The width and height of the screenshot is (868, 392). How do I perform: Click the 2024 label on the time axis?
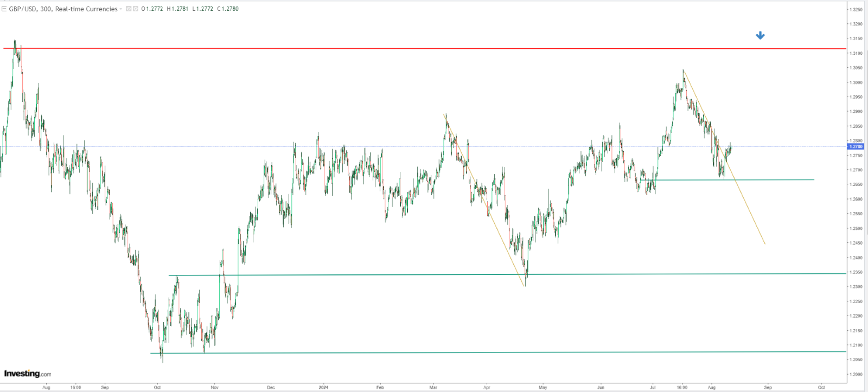coord(323,388)
